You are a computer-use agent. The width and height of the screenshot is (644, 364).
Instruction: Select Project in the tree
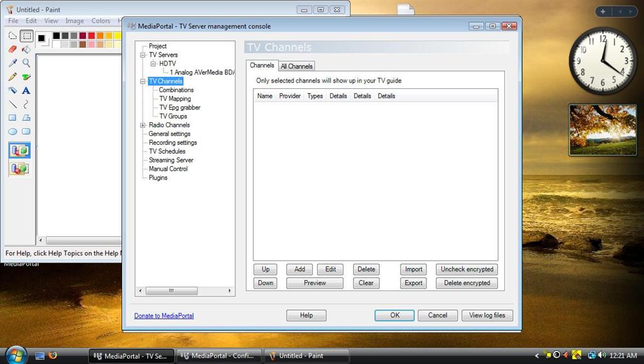tap(158, 46)
